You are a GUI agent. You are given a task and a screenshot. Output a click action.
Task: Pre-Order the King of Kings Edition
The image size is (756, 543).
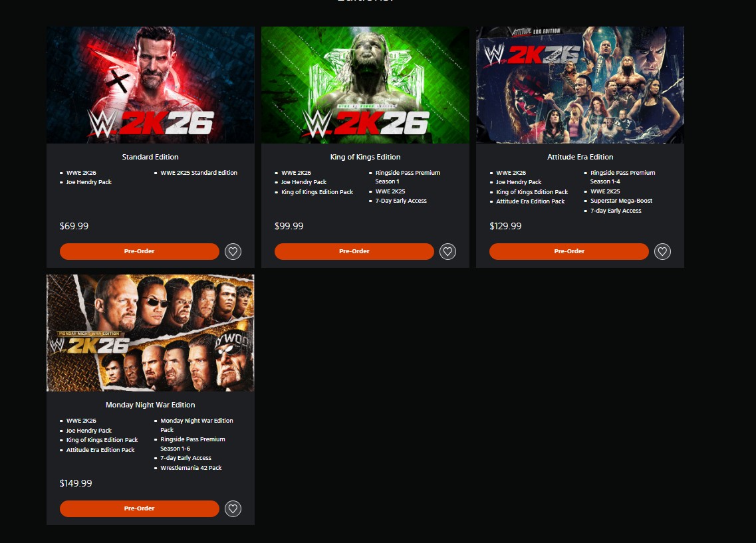click(x=354, y=251)
